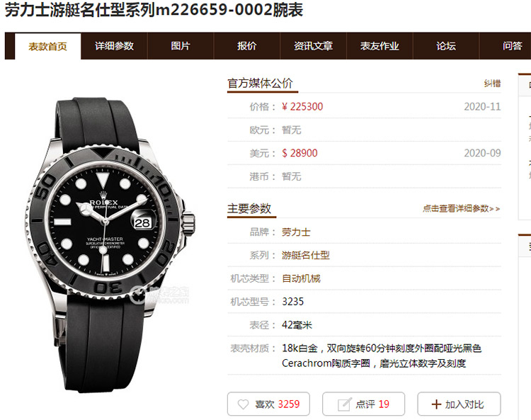Go to the 报价 tab
This screenshot has height=420, width=531.
pos(247,46)
